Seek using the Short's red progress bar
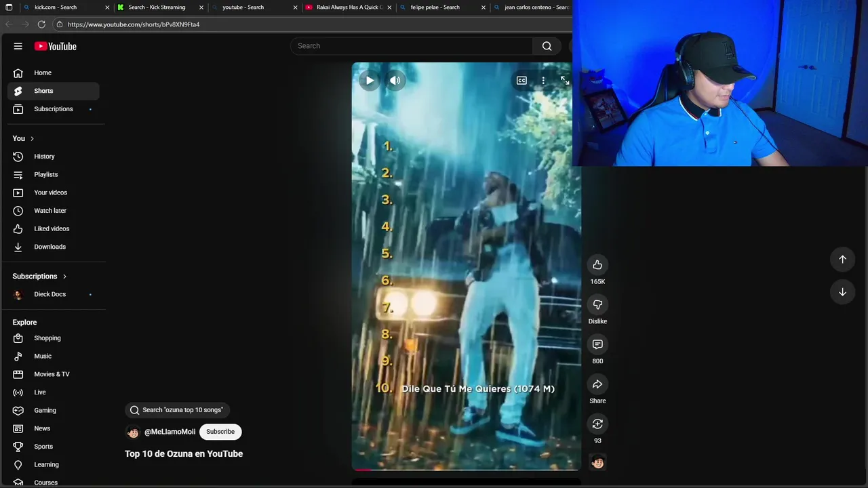This screenshot has width=868, height=488. (466, 469)
